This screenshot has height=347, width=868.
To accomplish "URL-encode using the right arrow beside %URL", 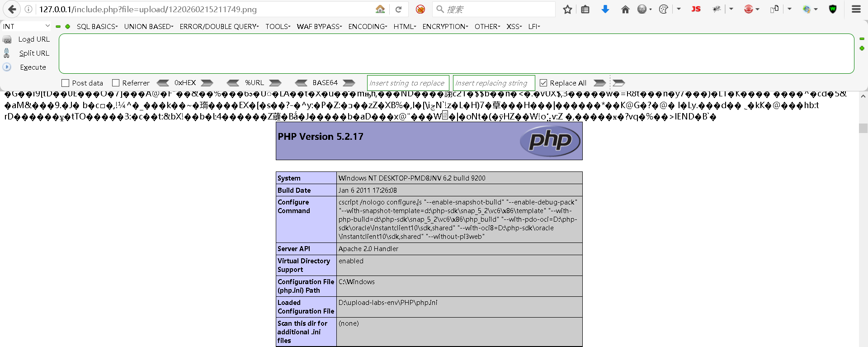I will point(275,83).
